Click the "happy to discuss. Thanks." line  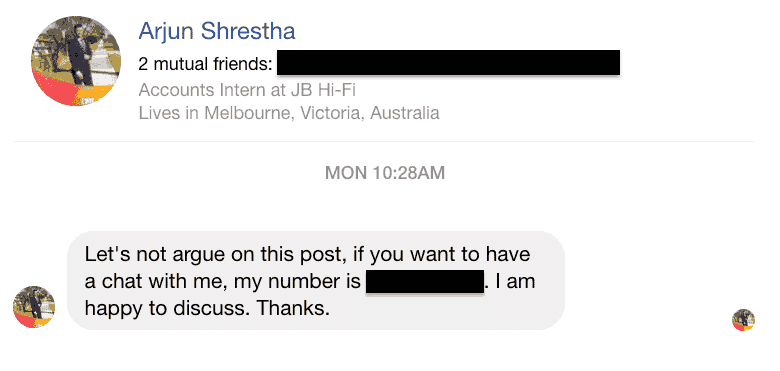207,309
